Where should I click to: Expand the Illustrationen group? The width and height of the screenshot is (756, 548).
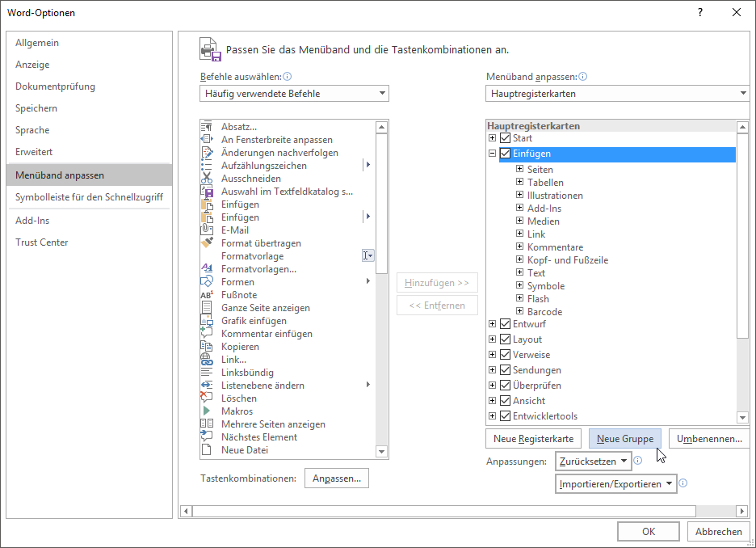click(x=520, y=196)
